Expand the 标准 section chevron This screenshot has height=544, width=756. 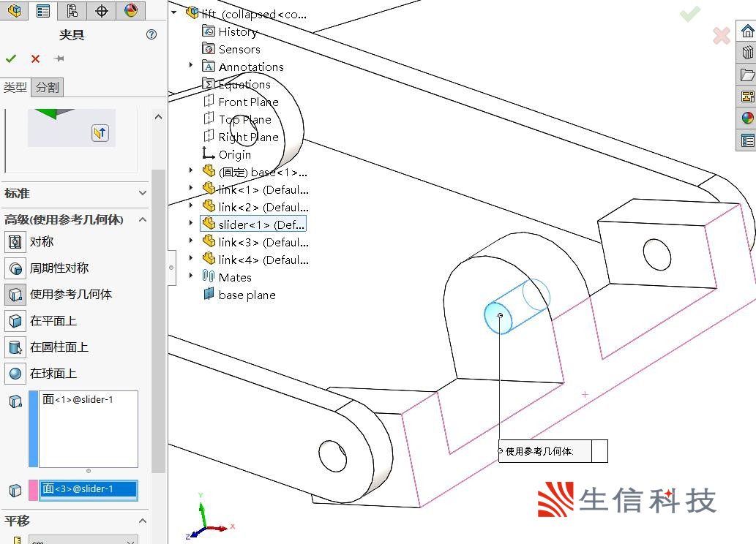click(x=143, y=193)
